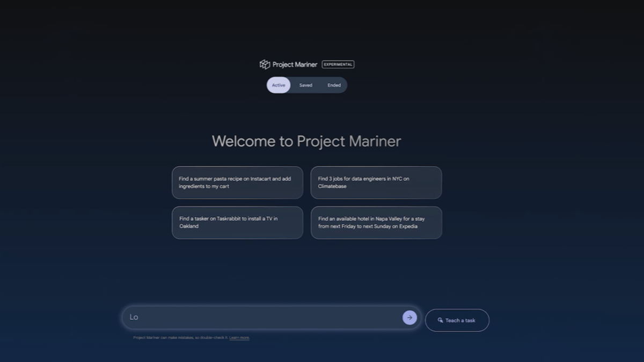Switch to the Ended tab

334,85
